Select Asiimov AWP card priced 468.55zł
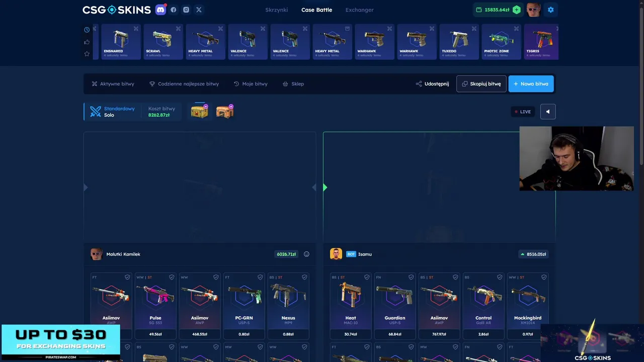 pos(200,306)
